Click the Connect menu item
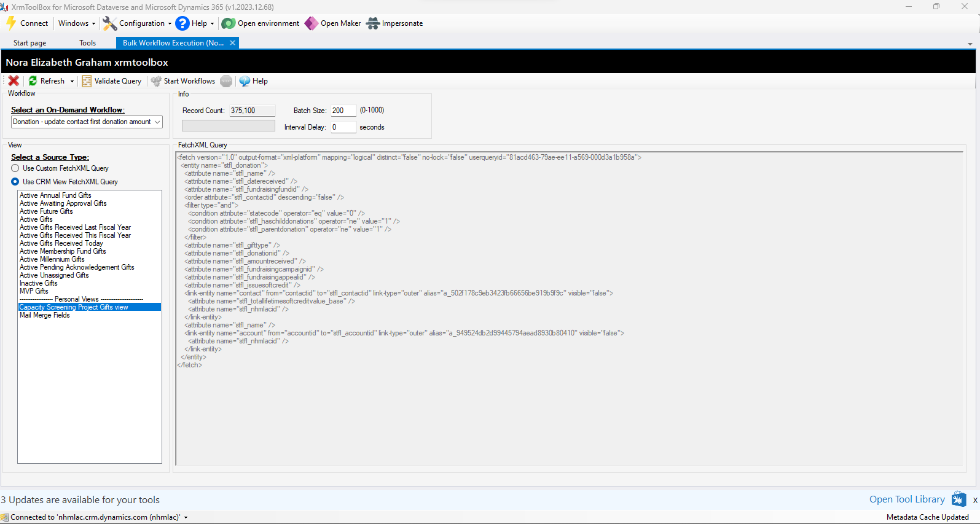980x524 pixels. (34, 23)
